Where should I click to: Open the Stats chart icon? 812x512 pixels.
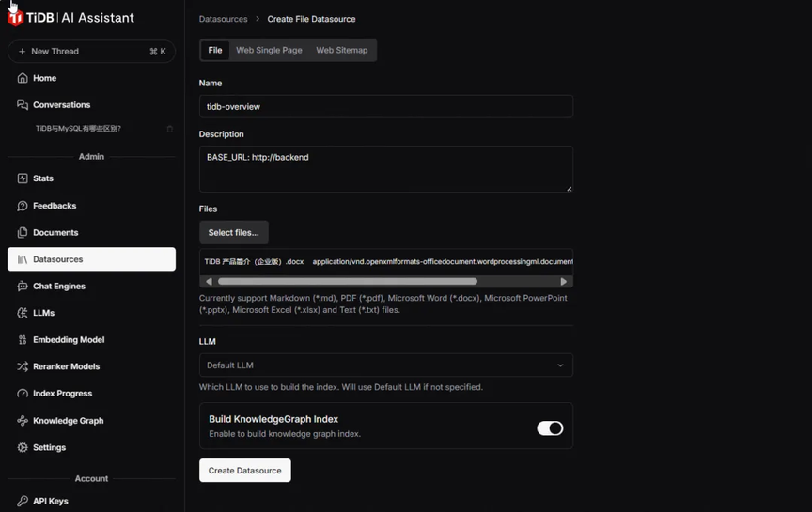tap(23, 178)
